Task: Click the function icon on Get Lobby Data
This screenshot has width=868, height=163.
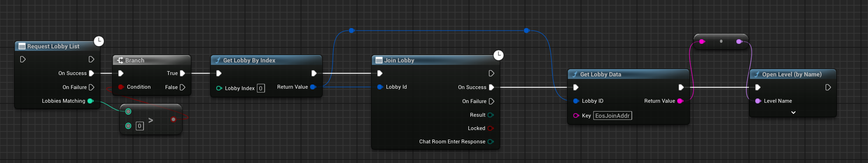Action: click(575, 74)
